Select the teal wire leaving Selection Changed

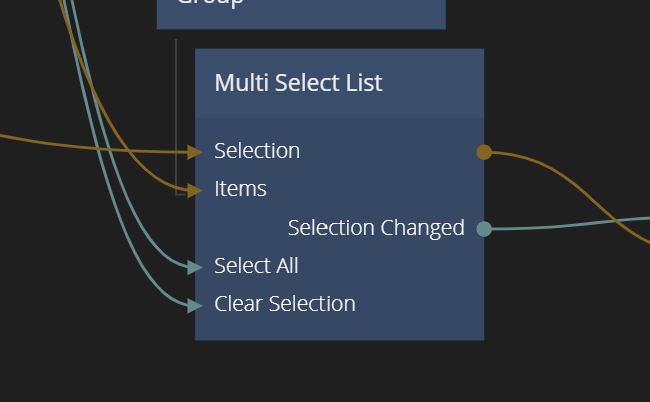coord(580,224)
